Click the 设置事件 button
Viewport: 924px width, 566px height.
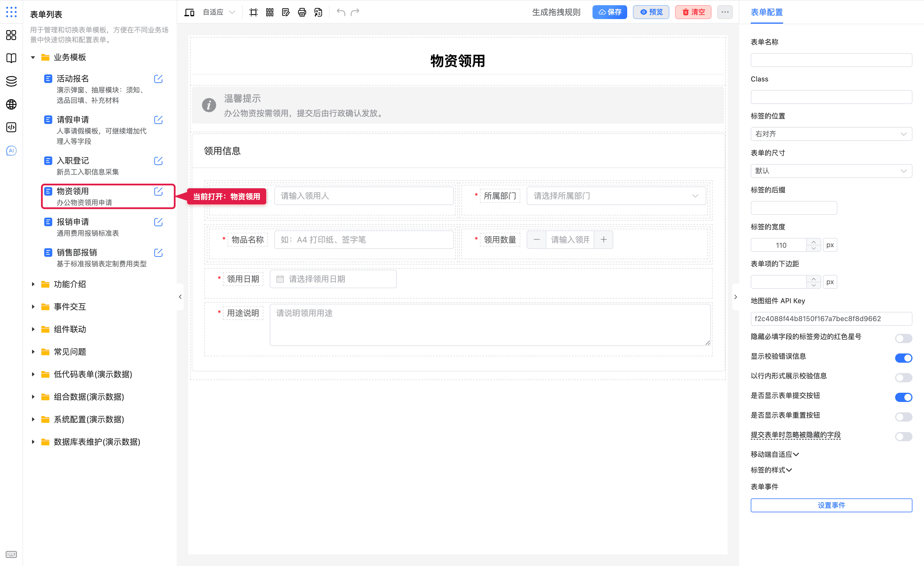(831, 505)
